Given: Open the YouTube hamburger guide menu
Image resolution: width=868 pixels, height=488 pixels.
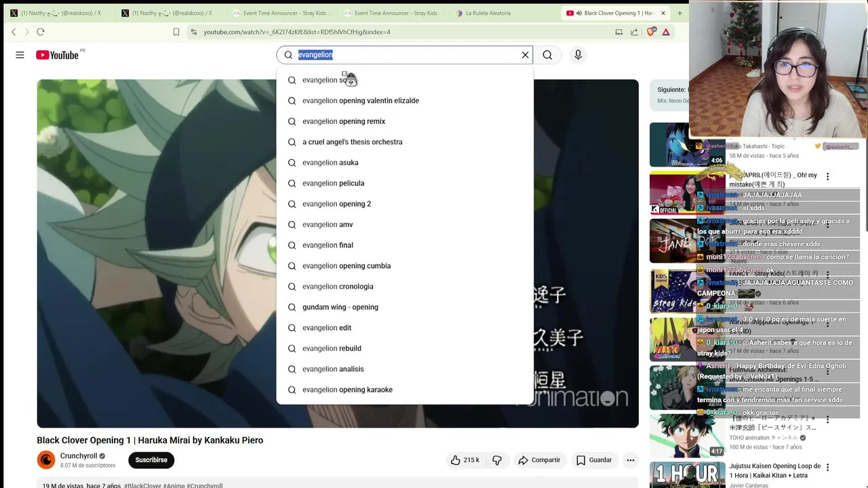Looking at the screenshot, I should click(x=20, y=55).
